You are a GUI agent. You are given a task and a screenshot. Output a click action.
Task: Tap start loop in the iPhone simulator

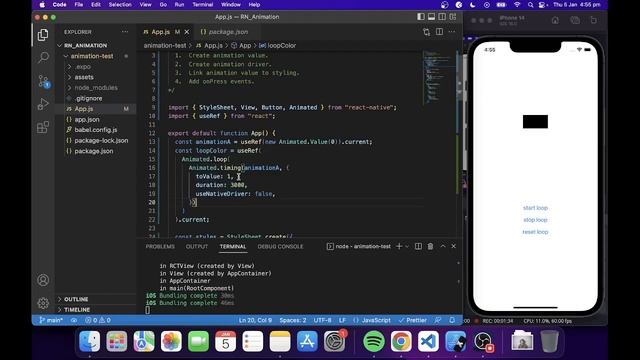(x=535, y=208)
